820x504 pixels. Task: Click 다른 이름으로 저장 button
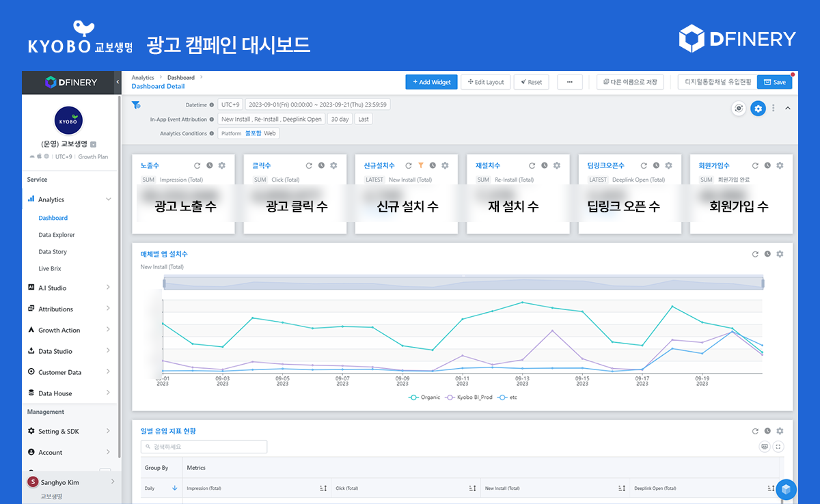(x=630, y=82)
